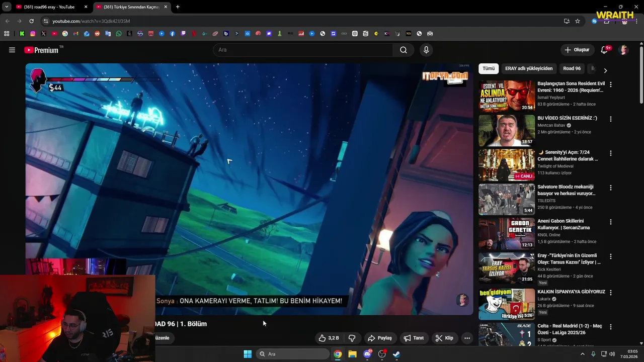The width and height of the screenshot is (644, 362).
Task: Open KALKIN İSPANYA'YA GİDİYORUZ video title
Action: point(571,292)
